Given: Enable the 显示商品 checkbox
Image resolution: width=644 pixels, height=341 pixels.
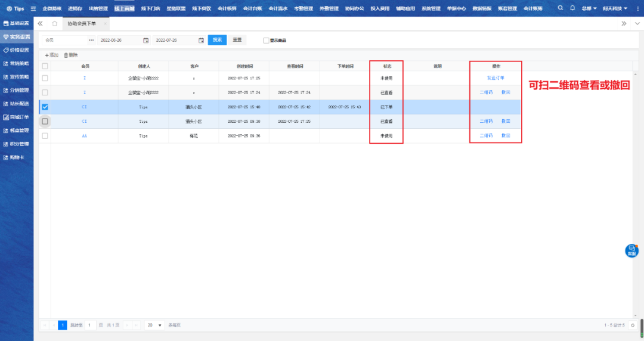Looking at the screenshot, I should click(267, 41).
